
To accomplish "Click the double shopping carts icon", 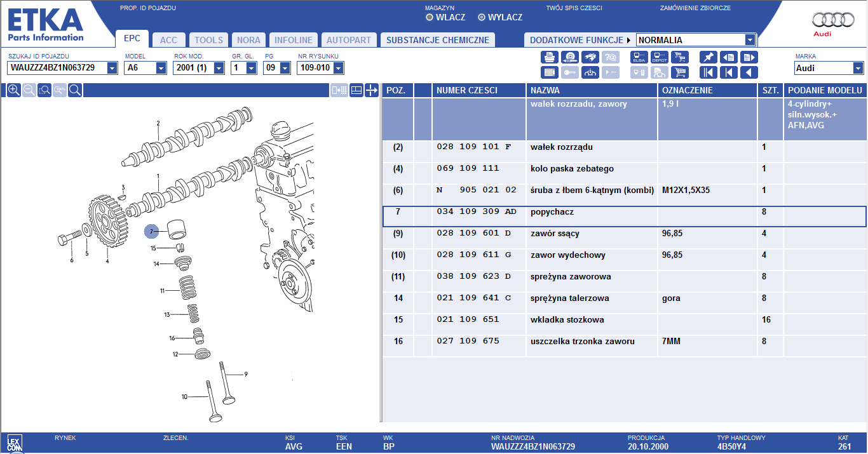I will pos(680,57).
